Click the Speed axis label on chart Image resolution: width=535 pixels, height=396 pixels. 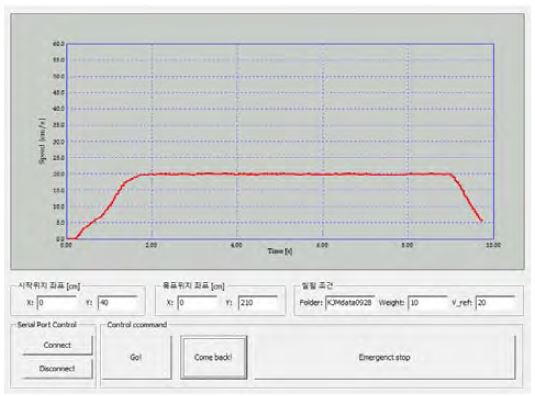click(43, 142)
